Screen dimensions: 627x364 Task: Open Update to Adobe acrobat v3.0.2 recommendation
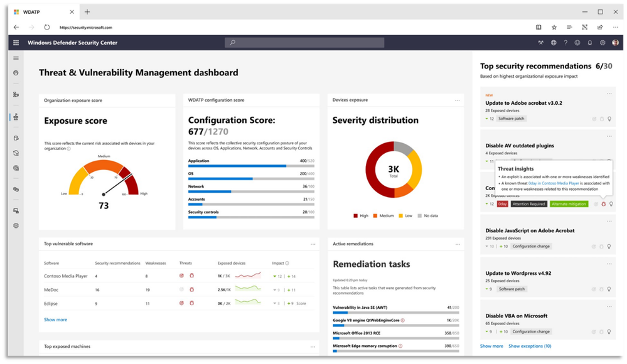(x=523, y=103)
